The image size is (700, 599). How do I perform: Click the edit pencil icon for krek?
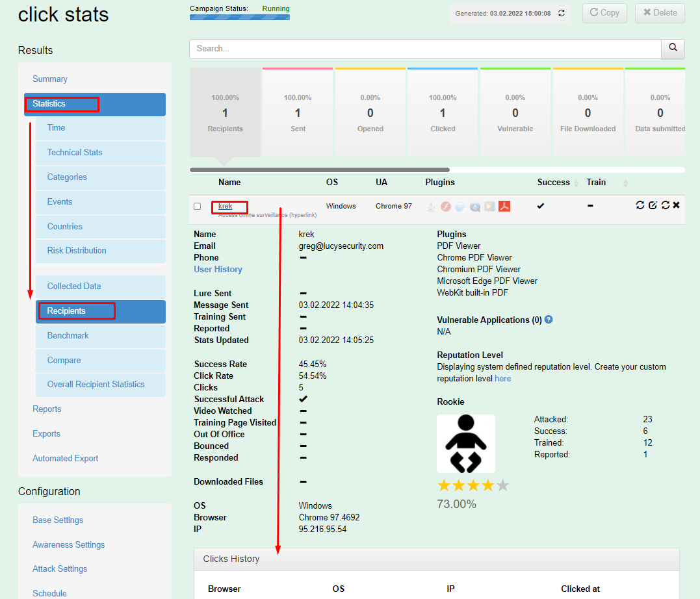[653, 205]
